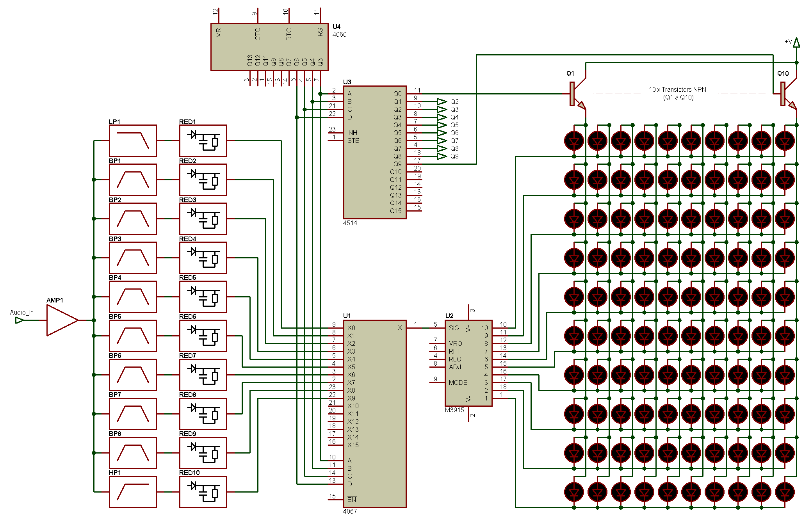Click the Q2 output terminal arrow on U3
Screen dimensions: 812x523
point(442,101)
